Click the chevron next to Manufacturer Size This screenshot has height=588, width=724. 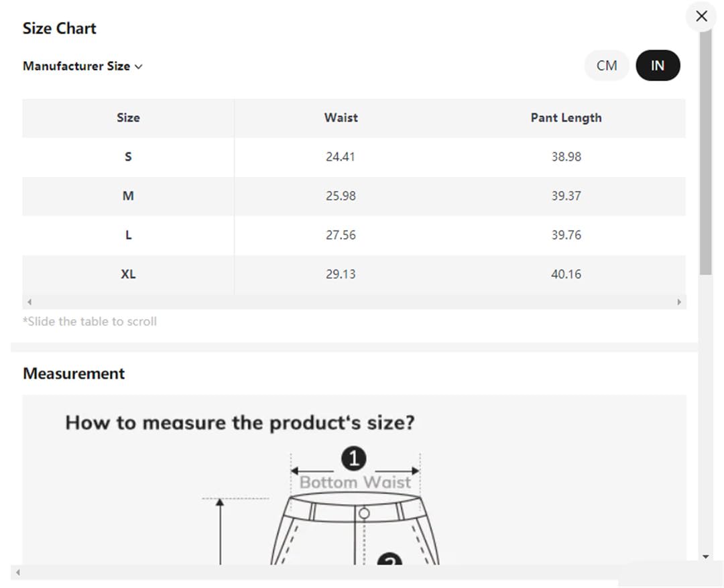click(138, 67)
